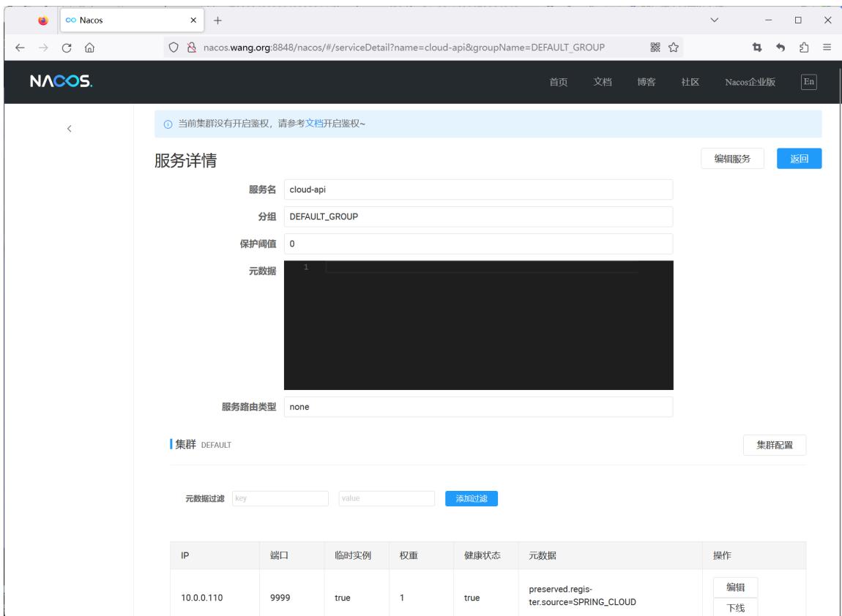
Task: Click the undo arrow toolbar icon
Action: (x=780, y=48)
